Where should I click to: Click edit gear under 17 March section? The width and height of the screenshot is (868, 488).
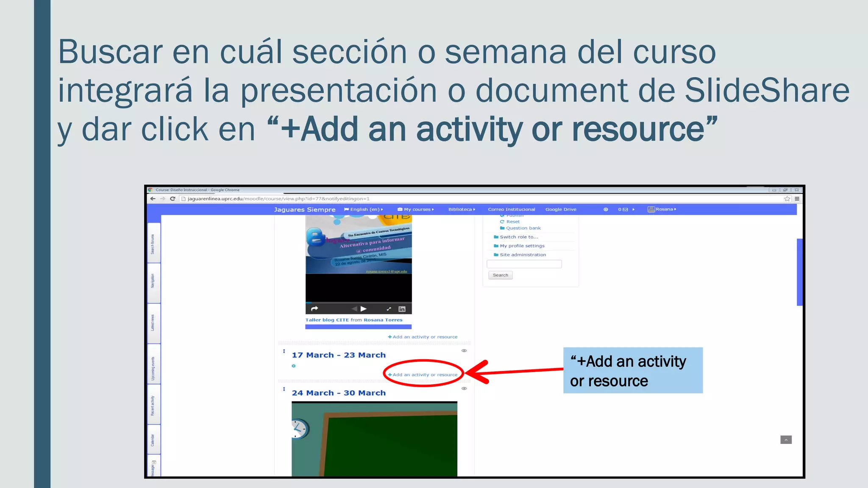[294, 366]
